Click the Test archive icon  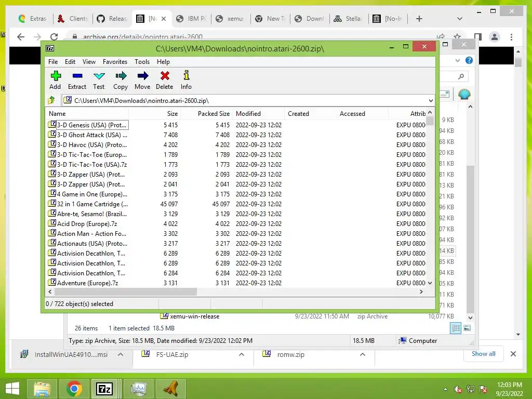click(99, 76)
